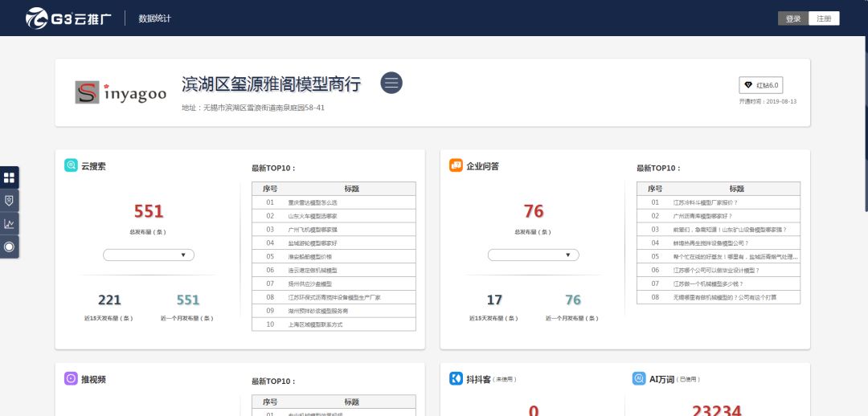Open 云搜索 row 08 江苏环保式沥青搅拌设备模型
The height and width of the screenshot is (416, 868).
tap(334, 297)
